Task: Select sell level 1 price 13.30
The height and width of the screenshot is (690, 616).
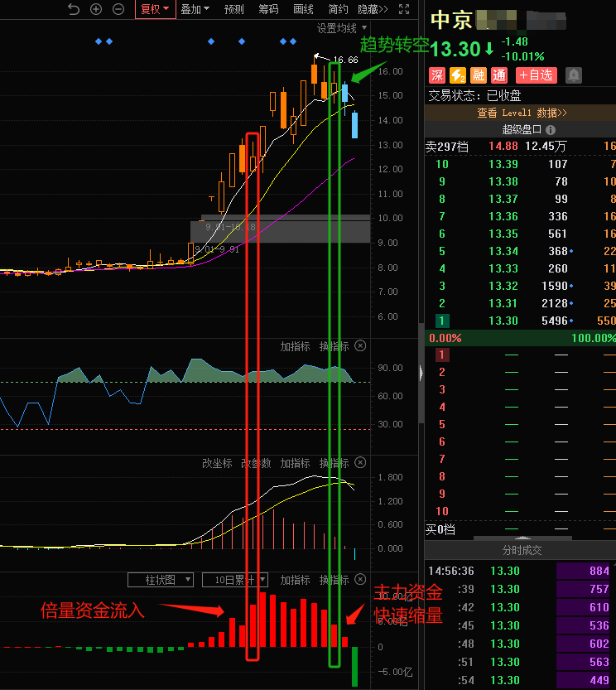Action: (x=503, y=321)
